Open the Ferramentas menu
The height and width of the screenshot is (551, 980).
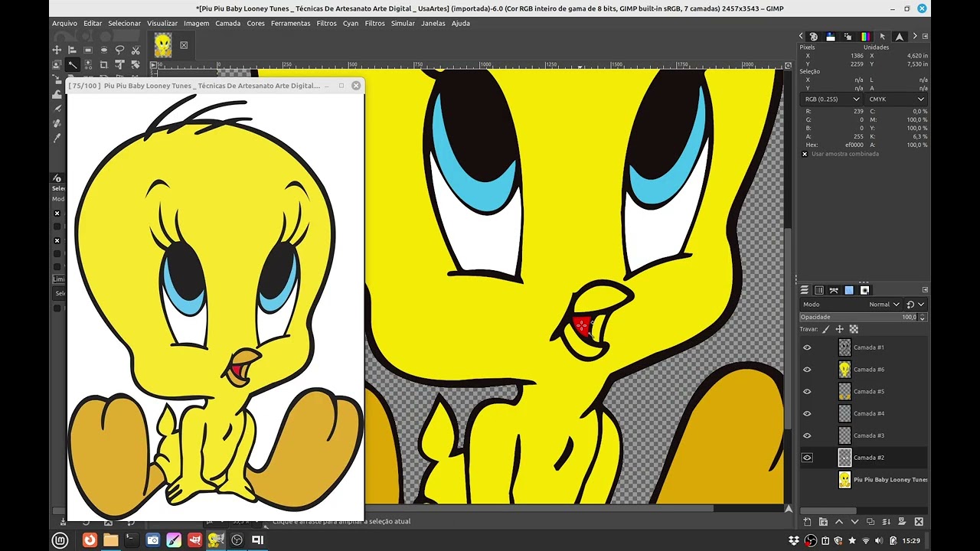tap(290, 23)
